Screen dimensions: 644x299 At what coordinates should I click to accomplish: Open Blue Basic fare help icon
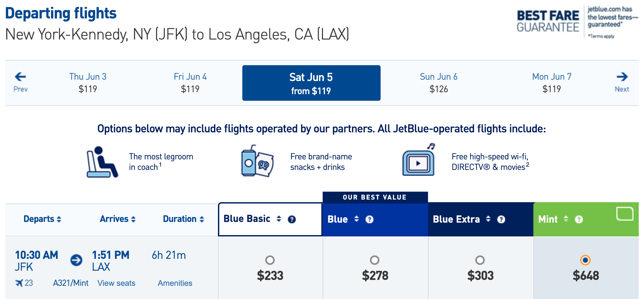coord(292,219)
